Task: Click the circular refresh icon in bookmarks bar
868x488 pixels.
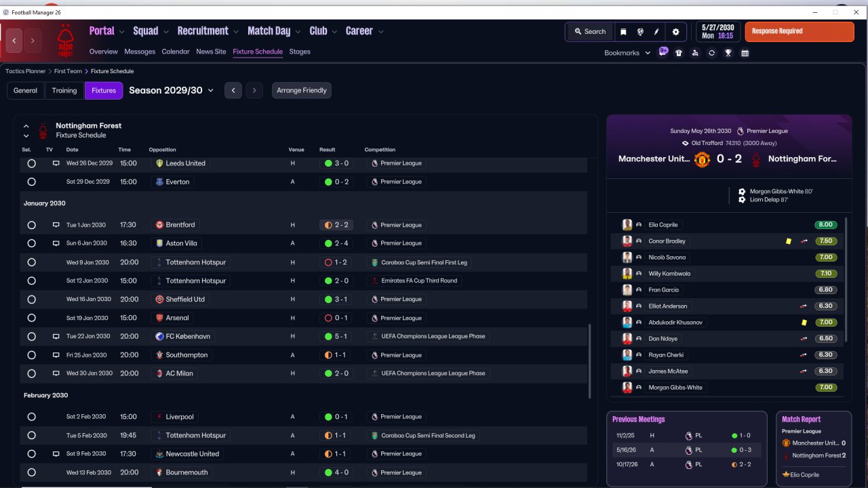Action: (711, 53)
